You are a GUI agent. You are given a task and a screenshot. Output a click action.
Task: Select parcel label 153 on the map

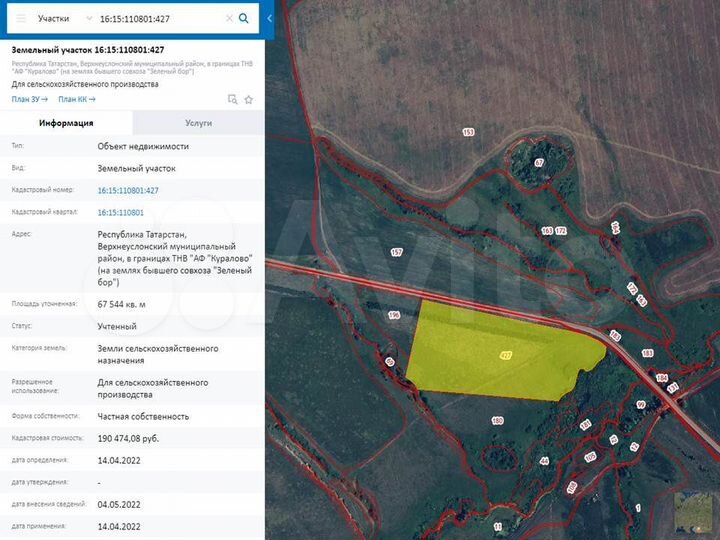click(468, 132)
